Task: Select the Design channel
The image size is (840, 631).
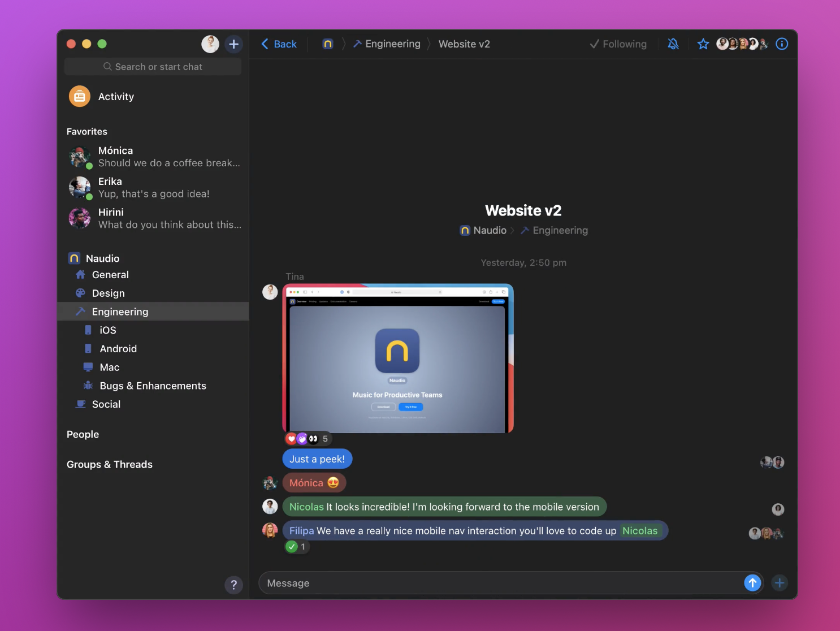Action: click(108, 293)
